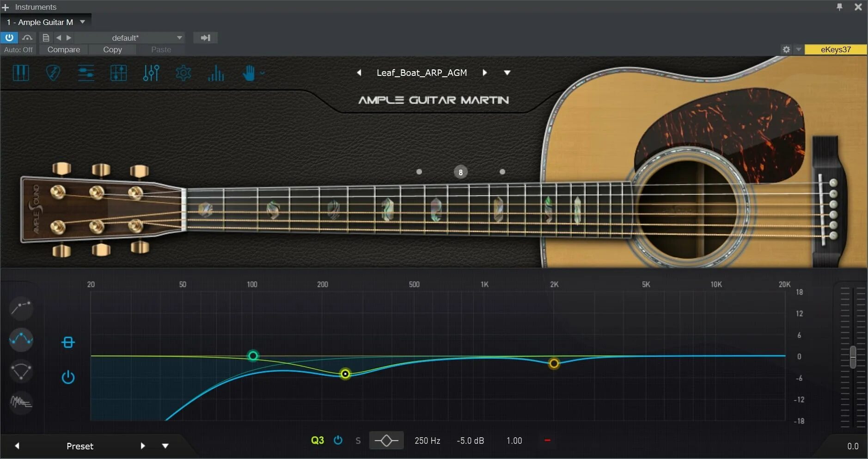The image size is (868, 459).
Task: Click the capo marker numbered 8
Action: [x=460, y=172]
